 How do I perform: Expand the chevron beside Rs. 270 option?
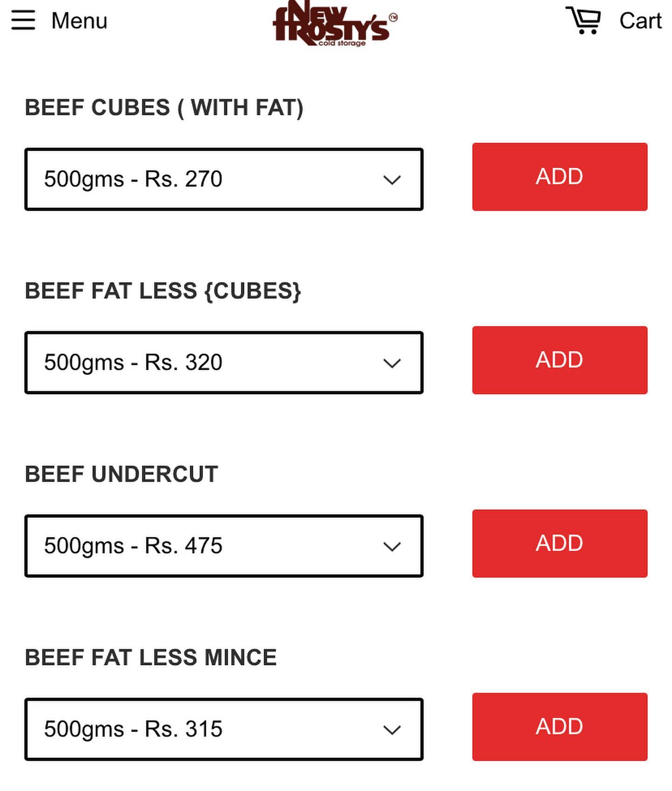[392, 180]
